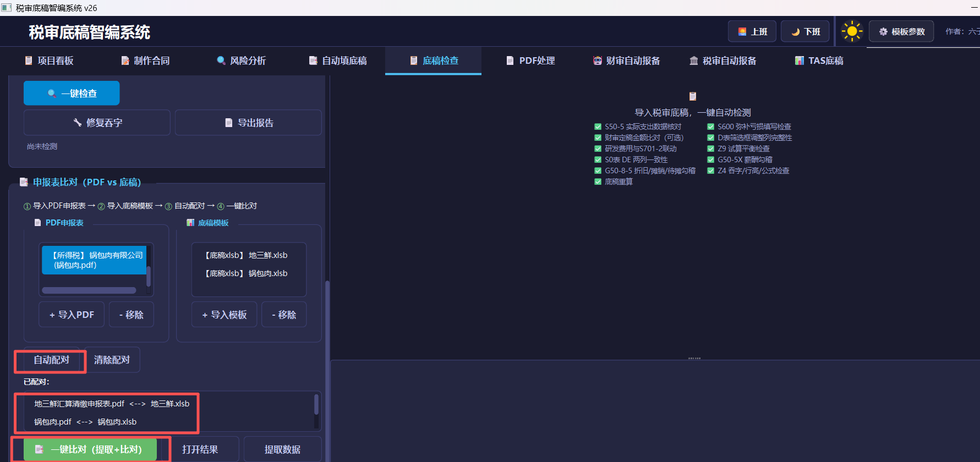This screenshot has height=462, width=980.
Task: Select the 底稿检查 tab
Action: coord(434,61)
